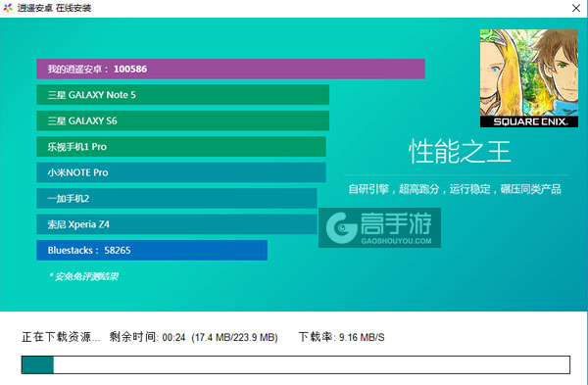Viewport: 588px width, 385px height.
Task: Select the 索尼 Xperia Z4 bar
Action: [x=176, y=224]
